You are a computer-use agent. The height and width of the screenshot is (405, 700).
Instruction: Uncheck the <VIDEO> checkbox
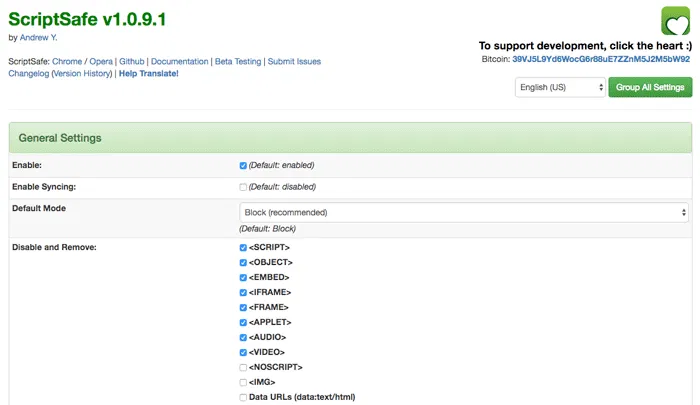(243, 352)
